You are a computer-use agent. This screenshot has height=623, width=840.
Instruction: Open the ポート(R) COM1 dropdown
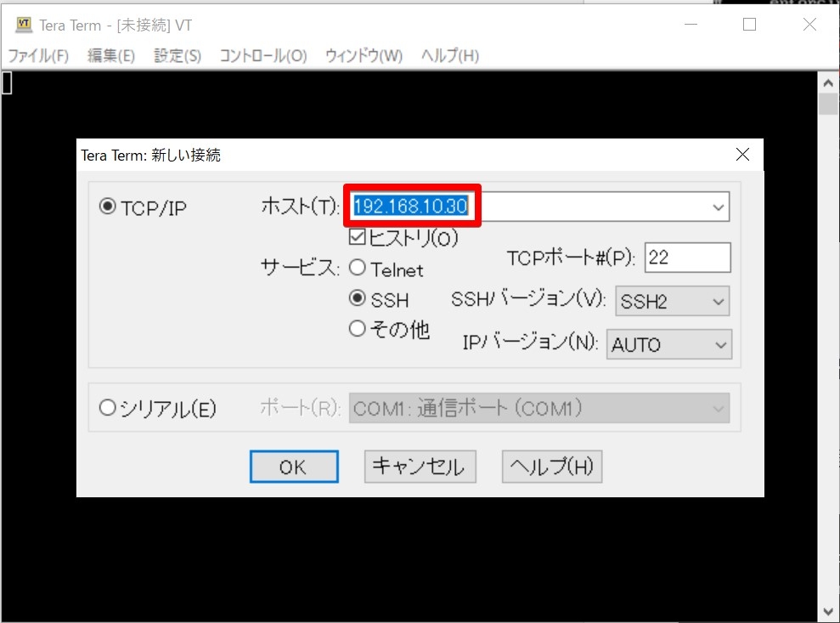(539, 409)
